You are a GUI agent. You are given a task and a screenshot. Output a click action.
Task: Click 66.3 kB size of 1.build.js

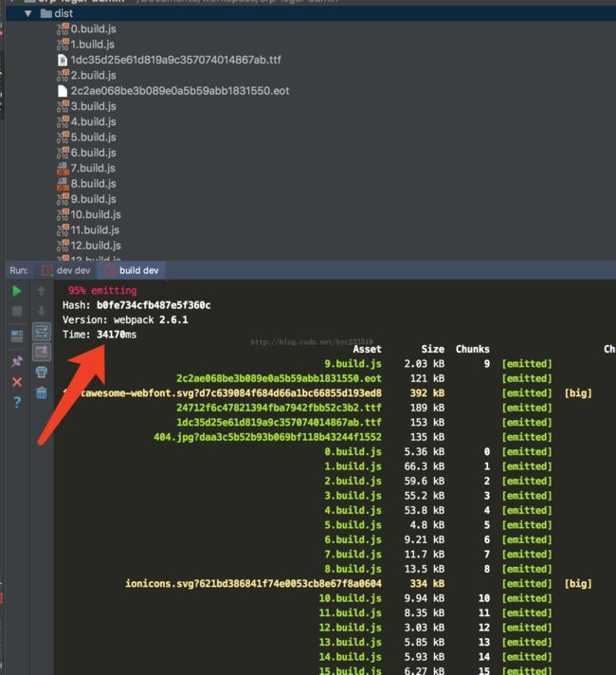click(425, 466)
